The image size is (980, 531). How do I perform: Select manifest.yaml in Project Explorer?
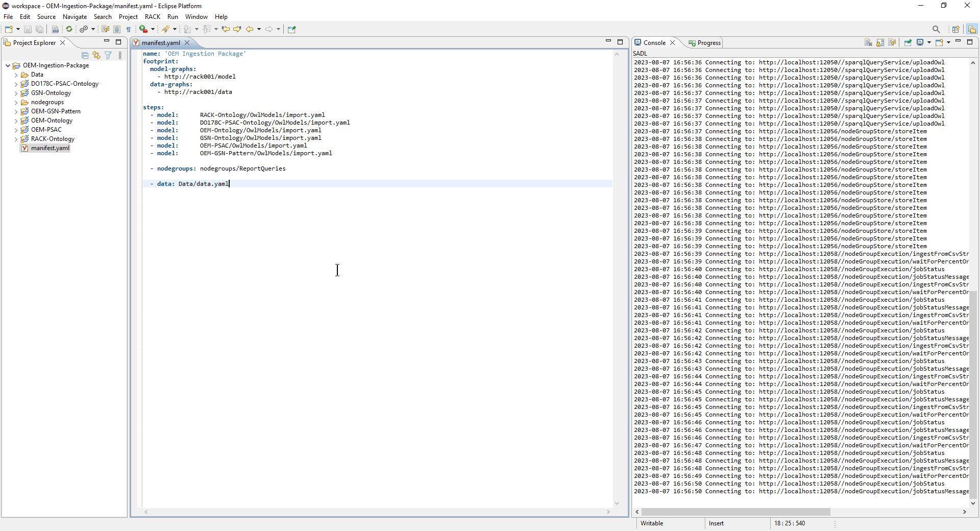50,148
